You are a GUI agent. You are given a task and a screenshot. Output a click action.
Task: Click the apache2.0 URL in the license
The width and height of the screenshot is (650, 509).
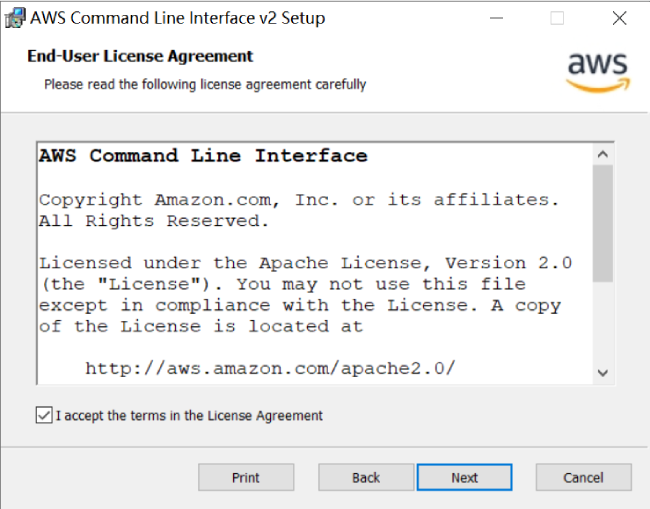point(270,368)
